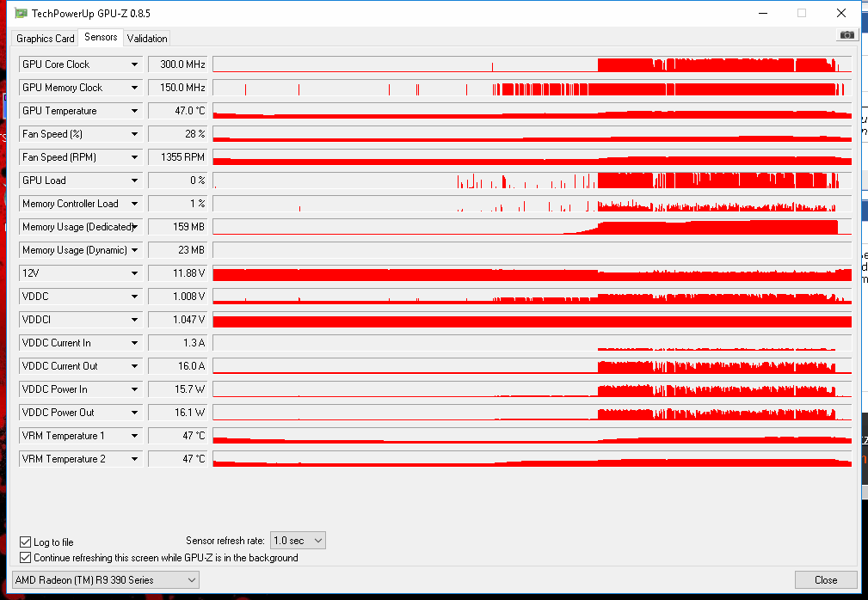Expand the VDDC Current In dropdown
The image size is (868, 600).
pos(134,343)
